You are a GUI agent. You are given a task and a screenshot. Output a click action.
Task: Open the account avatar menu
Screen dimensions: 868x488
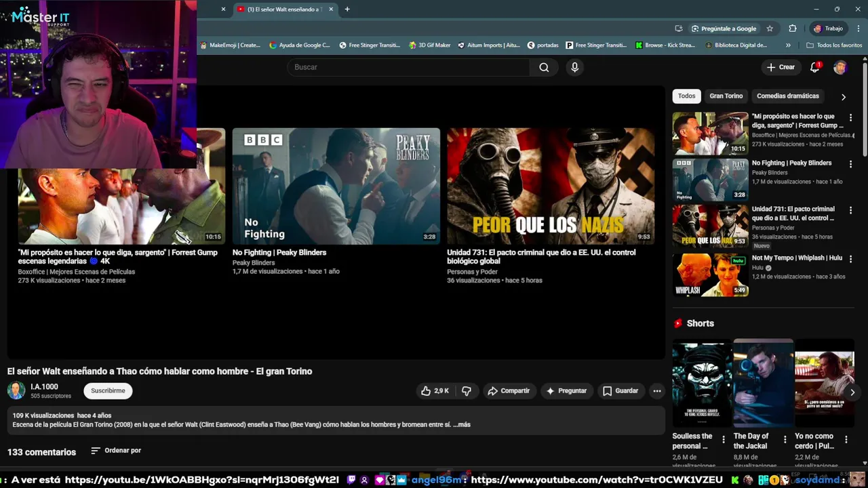840,67
